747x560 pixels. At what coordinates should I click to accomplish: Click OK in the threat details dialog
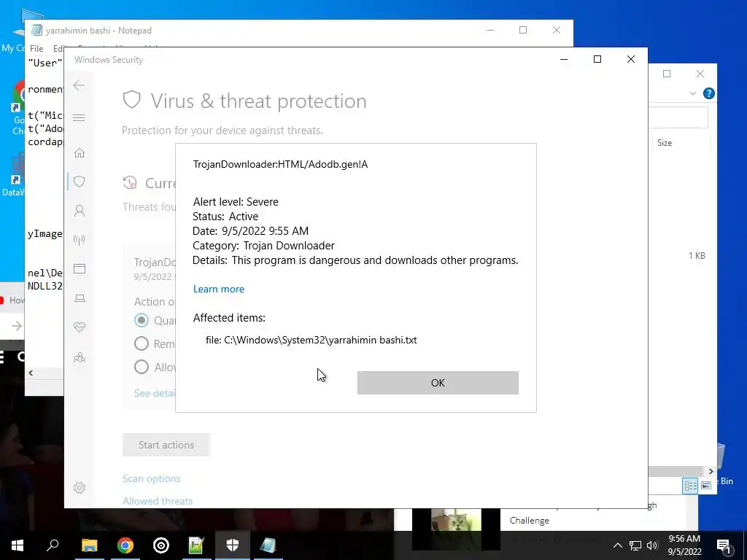pyautogui.click(x=438, y=383)
